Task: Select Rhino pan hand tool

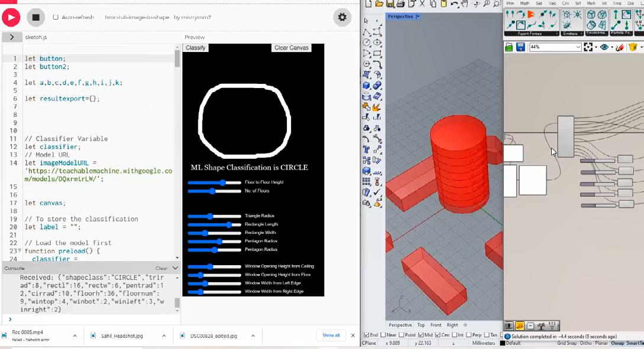Action: pos(465,4)
